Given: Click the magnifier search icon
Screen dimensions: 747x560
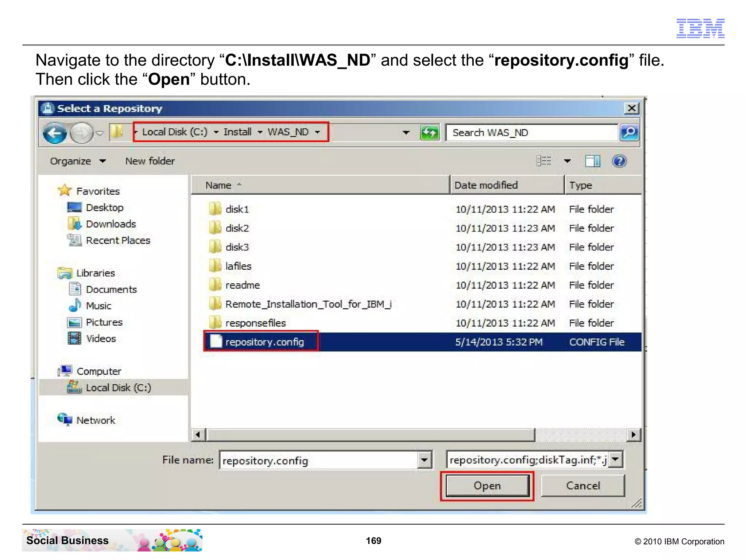Looking at the screenshot, I should click(630, 133).
